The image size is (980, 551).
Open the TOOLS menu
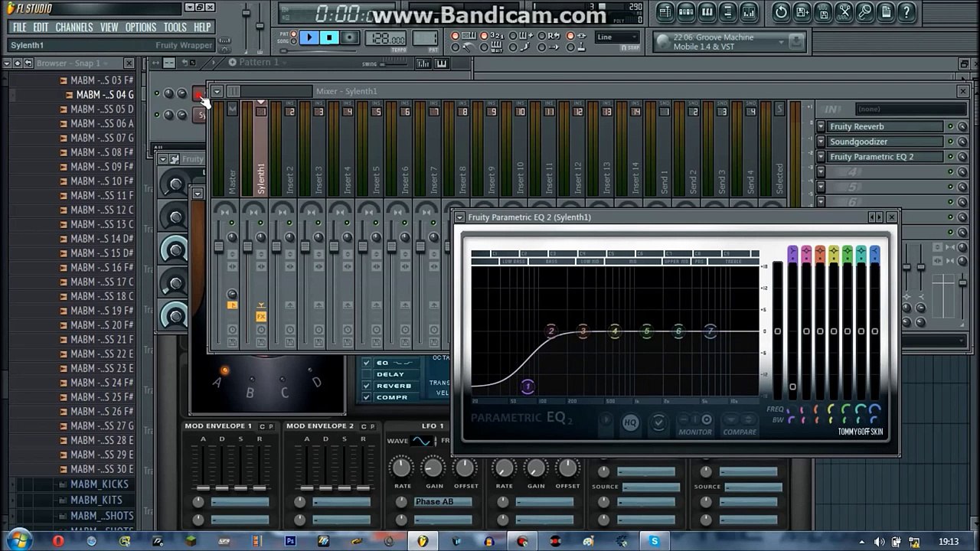click(x=175, y=27)
